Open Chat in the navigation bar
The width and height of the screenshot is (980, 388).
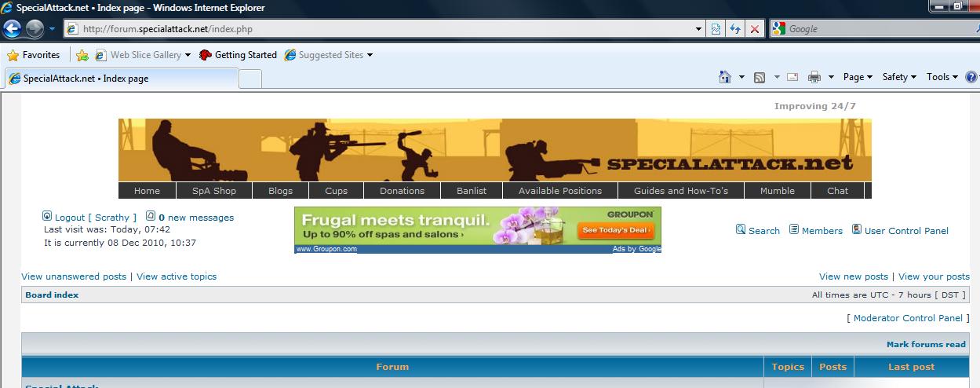(x=837, y=191)
